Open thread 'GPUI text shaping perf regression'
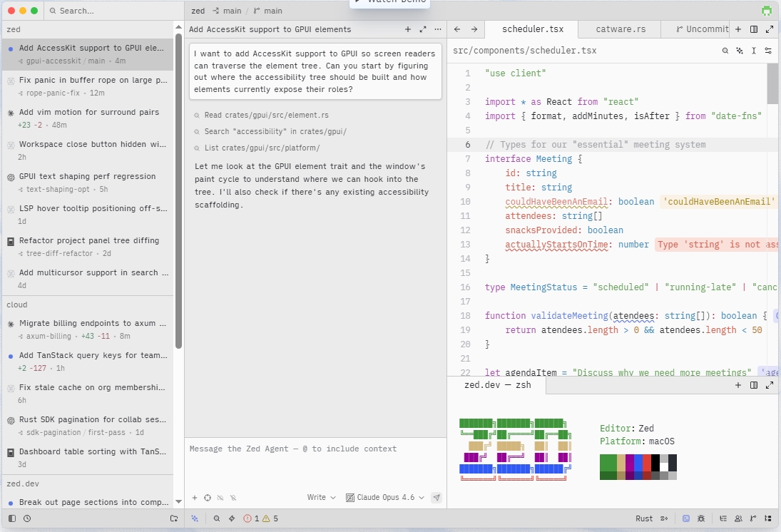This screenshot has height=532, width=781. [x=88, y=183]
